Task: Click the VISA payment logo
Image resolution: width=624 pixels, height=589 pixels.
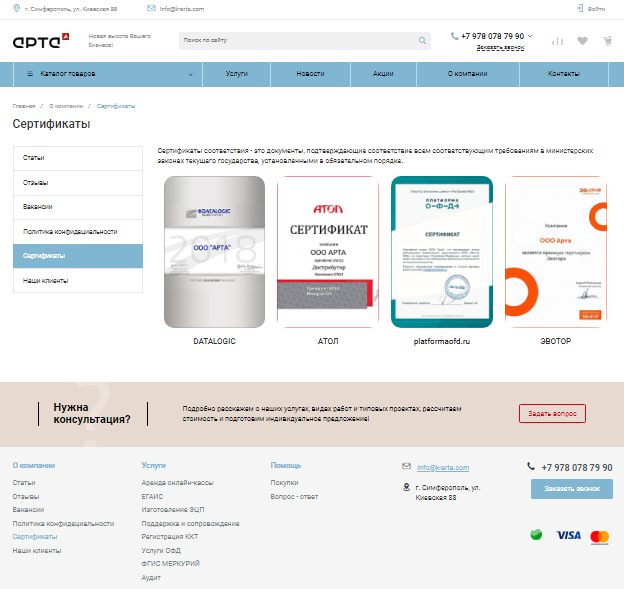Action: pyautogui.click(x=568, y=535)
